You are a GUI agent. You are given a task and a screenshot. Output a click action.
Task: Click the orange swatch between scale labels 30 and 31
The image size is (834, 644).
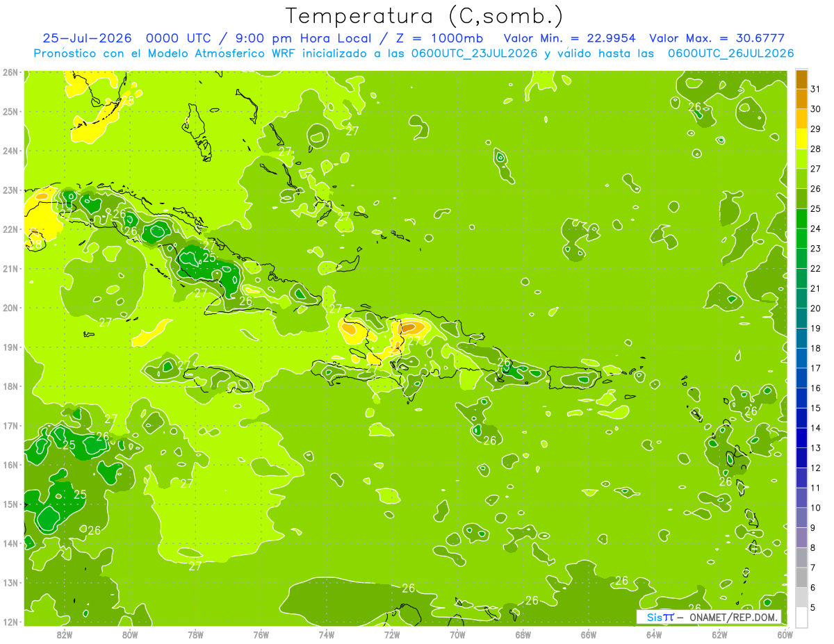click(x=801, y=99)
